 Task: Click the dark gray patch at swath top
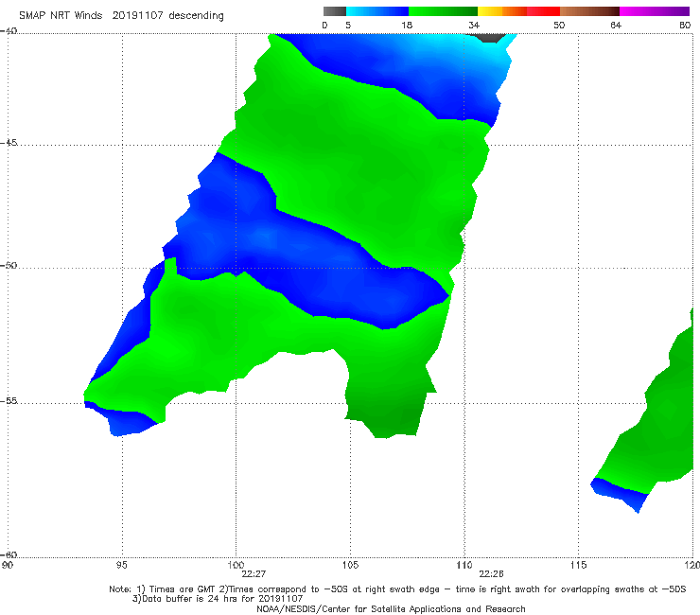pyautogui.click(x=488, y=38)
